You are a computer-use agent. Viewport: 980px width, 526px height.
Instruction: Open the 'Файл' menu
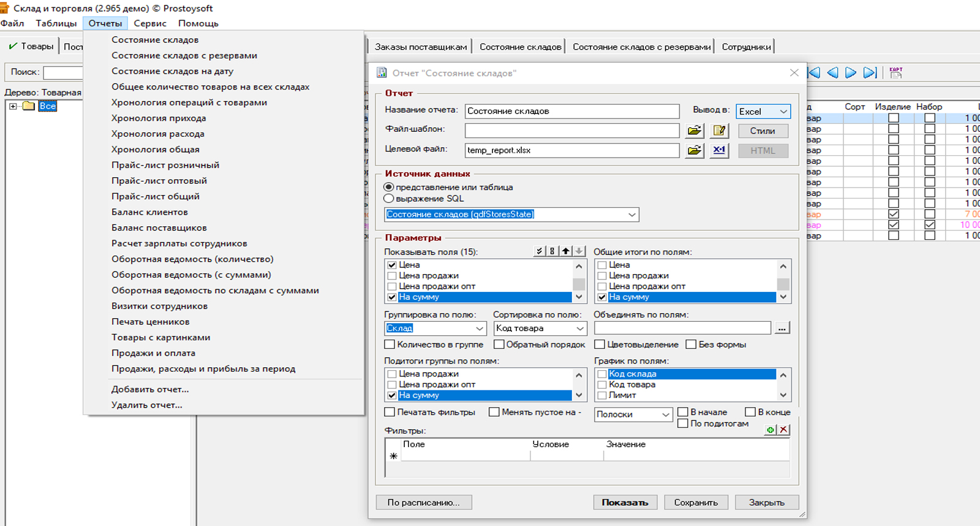[12, 23]
